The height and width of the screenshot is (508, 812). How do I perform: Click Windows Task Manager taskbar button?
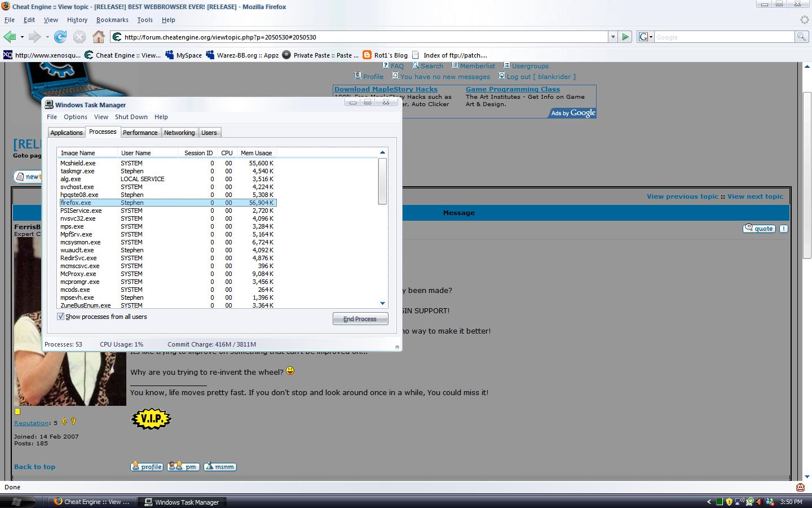point(183,502)
